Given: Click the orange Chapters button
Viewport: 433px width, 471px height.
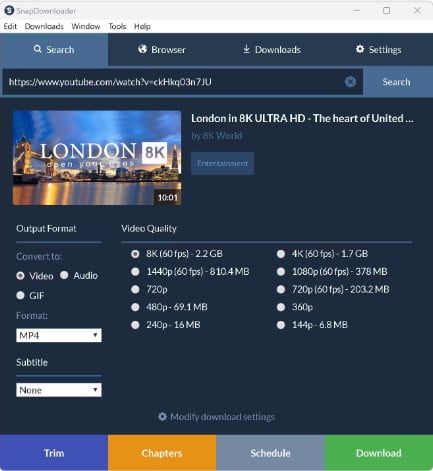Looking at the screenshot, I should [x=162, y=453].
